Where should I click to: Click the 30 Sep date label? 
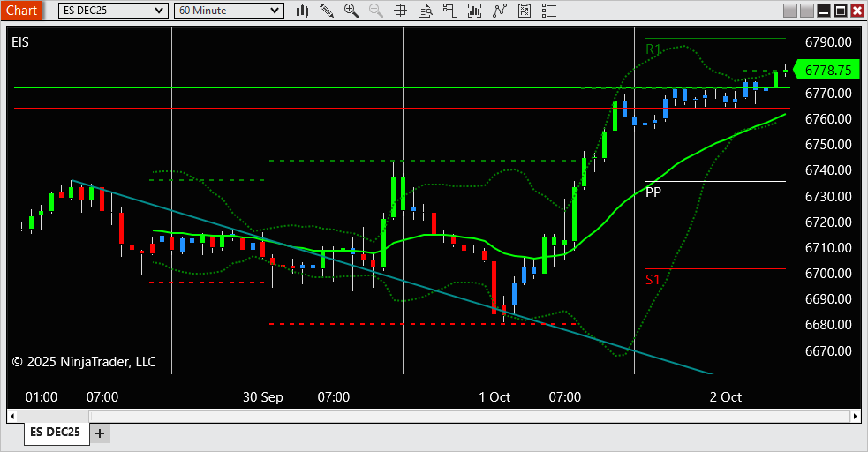(x=263, y=397)
